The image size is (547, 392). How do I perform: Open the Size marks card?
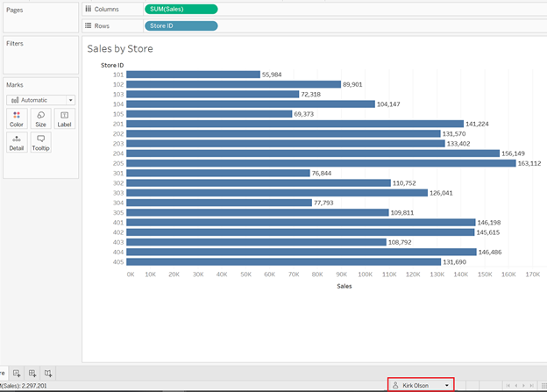pos(40,119)
